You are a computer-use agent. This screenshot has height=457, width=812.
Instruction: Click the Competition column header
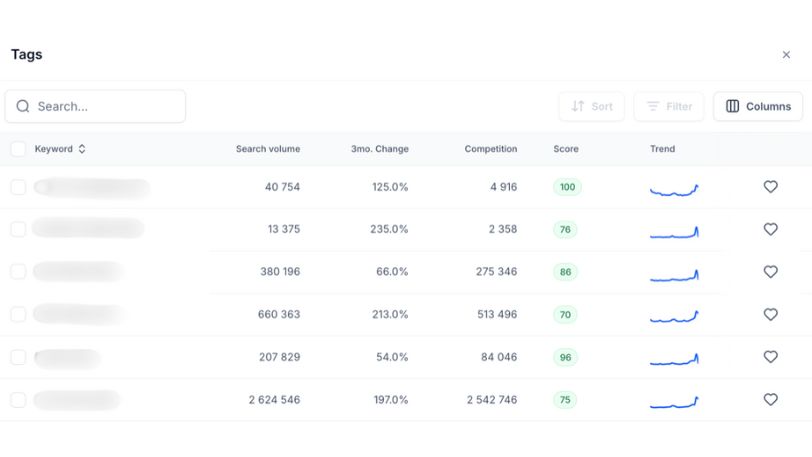(x=490, y=149)
